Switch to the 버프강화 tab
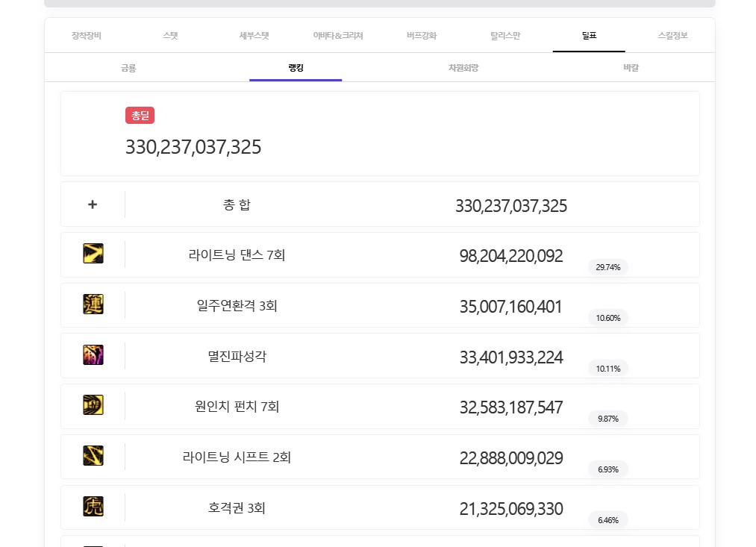 pos(422,36)
